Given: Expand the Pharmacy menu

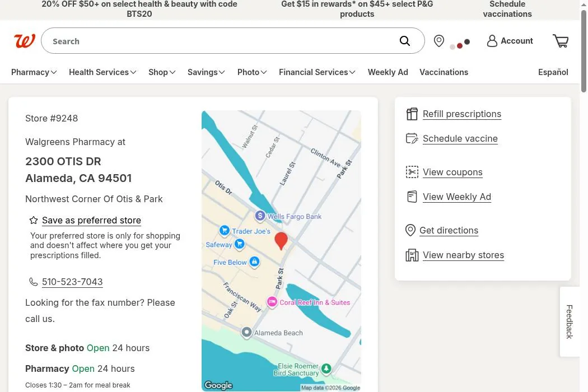Looking at the screenshot, I should click(34, 72).
